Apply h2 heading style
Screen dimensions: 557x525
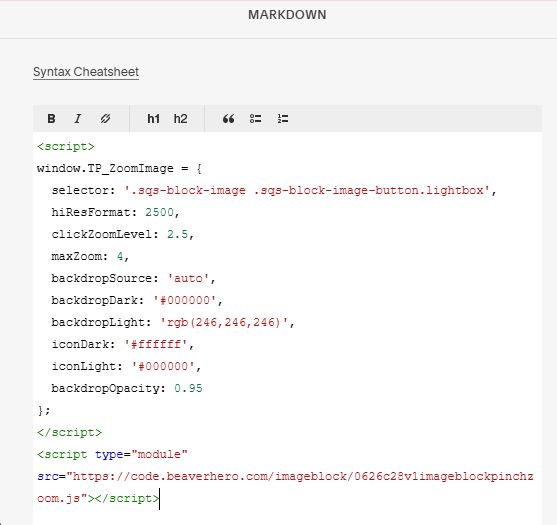pos(180,119)
